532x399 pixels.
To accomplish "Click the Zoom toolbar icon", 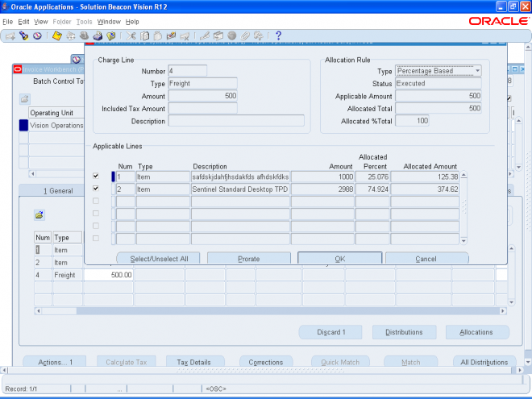I will click(218, 35).
